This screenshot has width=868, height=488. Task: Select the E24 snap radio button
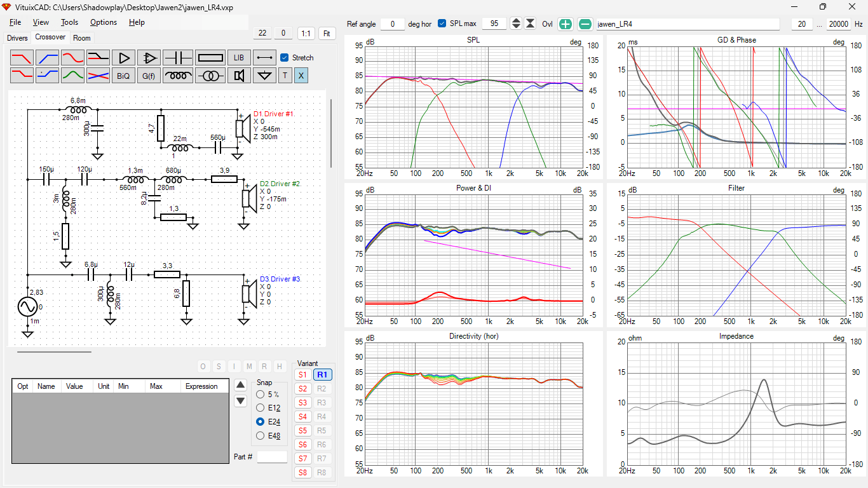coord(260,422)
